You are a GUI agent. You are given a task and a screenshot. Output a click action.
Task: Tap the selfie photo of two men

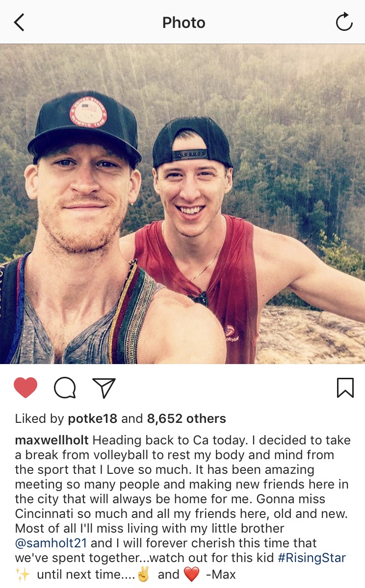(x=182, y=204)
